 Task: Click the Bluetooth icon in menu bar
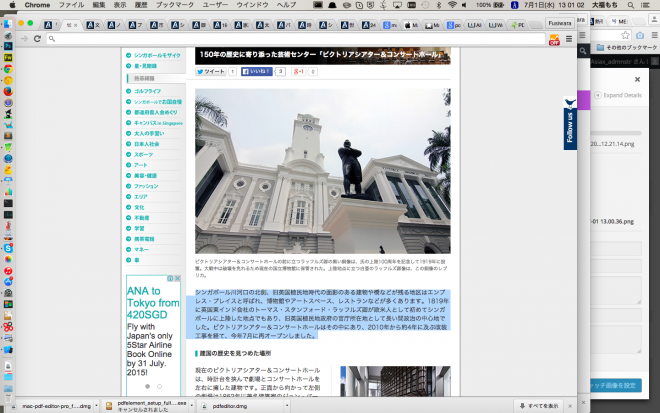tap(439, 5)
